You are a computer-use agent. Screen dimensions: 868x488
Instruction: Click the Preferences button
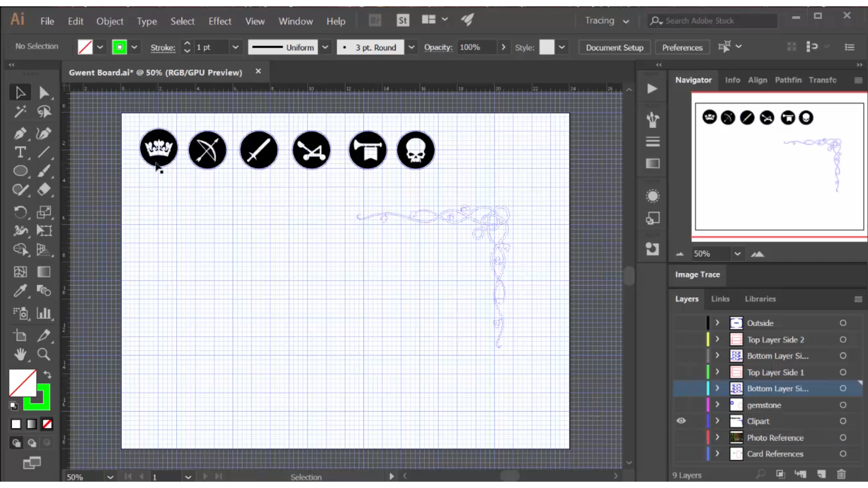point(682,47)
